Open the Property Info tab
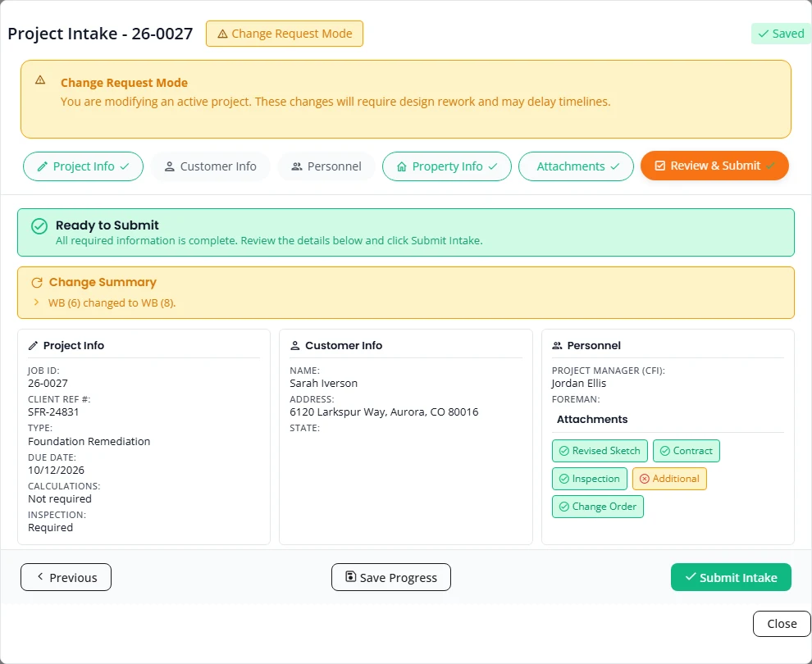 click(447, 166)
